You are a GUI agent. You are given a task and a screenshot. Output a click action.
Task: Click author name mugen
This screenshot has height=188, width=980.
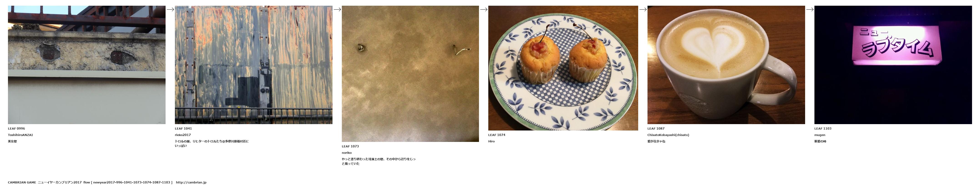pyautogui.click(x=820, y=135)
